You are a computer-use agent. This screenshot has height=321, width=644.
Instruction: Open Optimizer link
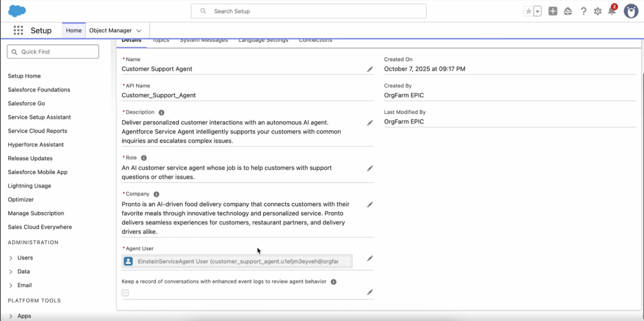(21, 199)
